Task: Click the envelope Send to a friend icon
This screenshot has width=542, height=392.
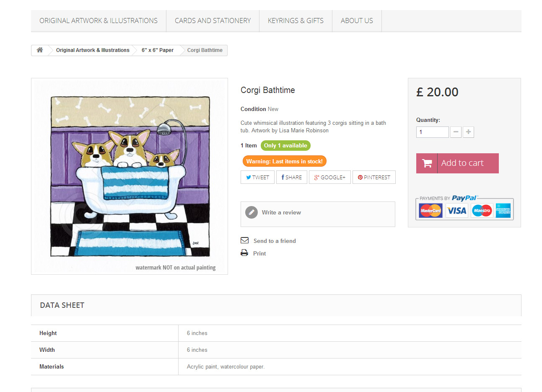Action: [245, 240]
